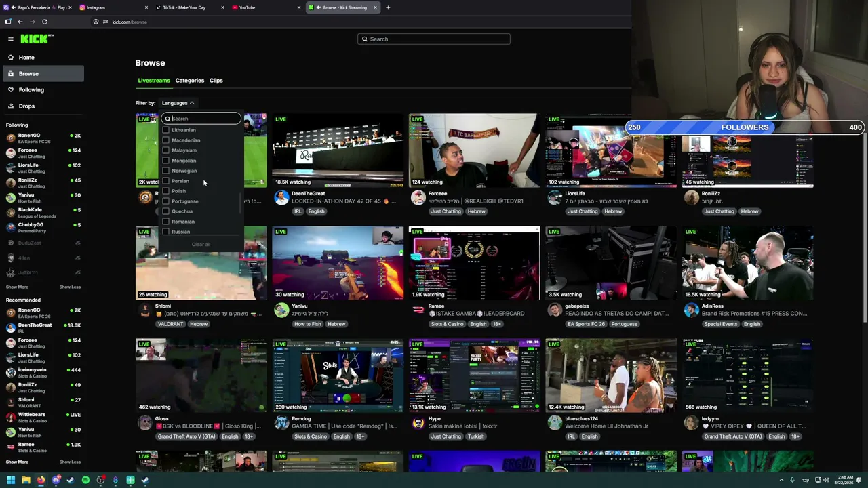Open RonenGG avatar in Following list
Screen dimensions: 868x488
11,138
